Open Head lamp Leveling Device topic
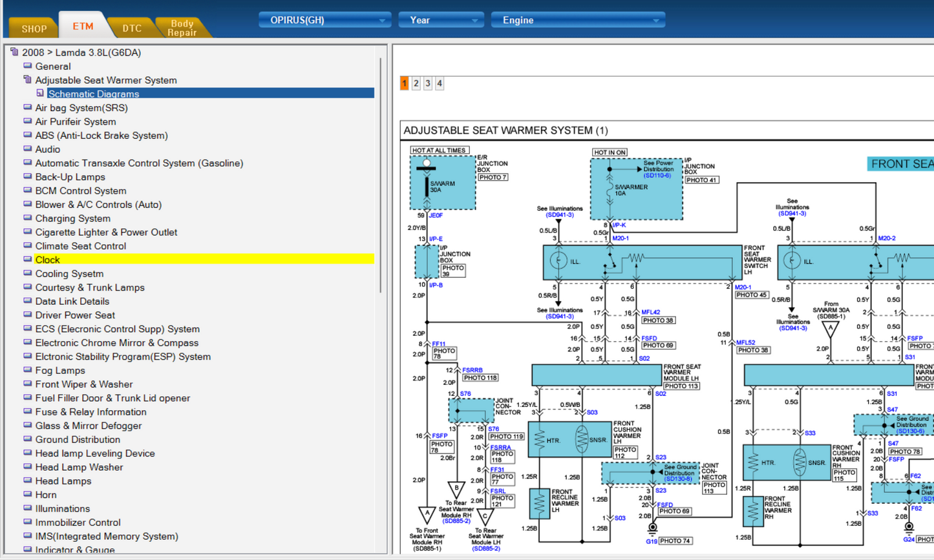This screenshot has width=934, height=560. click(x=95, y=453)
